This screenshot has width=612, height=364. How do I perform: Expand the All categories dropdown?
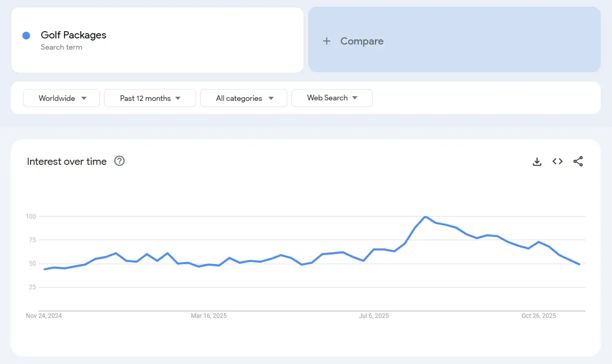coord(244,98)
